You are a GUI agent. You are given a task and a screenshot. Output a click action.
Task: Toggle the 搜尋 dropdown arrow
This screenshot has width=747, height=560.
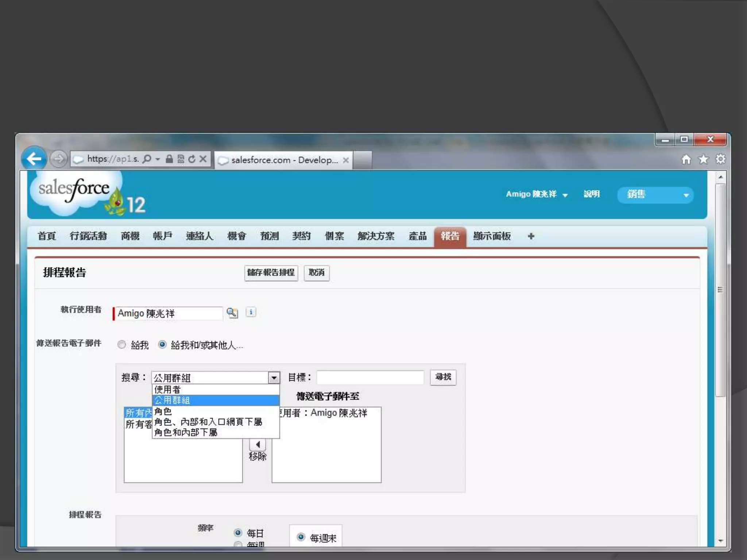274,378
